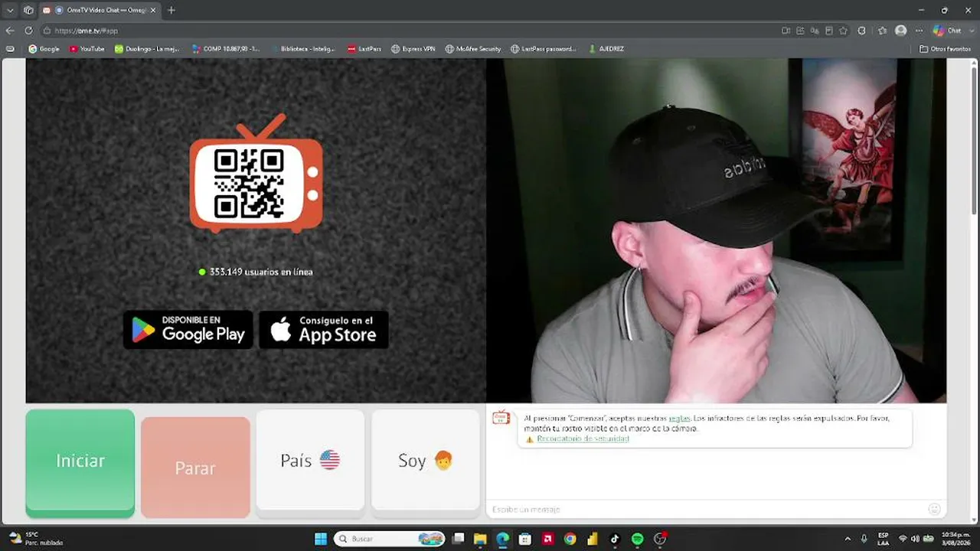The width and height of the screenshot is (980, 551).
Task: Open the McAfee Security bookmark
Action: (x=473, y=49)
